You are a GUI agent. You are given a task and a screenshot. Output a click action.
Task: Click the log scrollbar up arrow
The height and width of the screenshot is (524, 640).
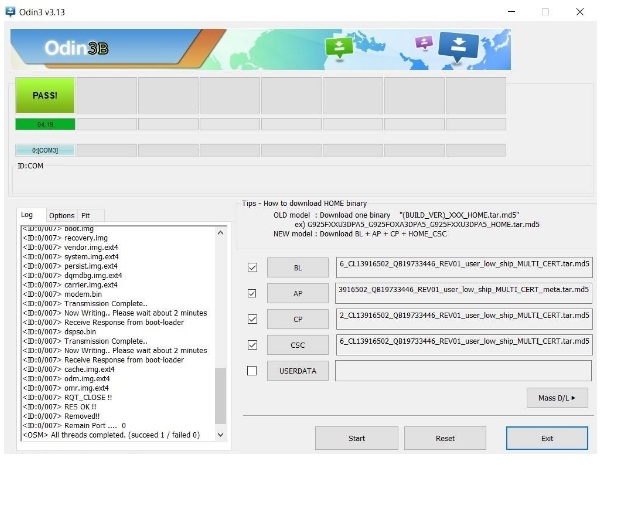click(220, 233)
